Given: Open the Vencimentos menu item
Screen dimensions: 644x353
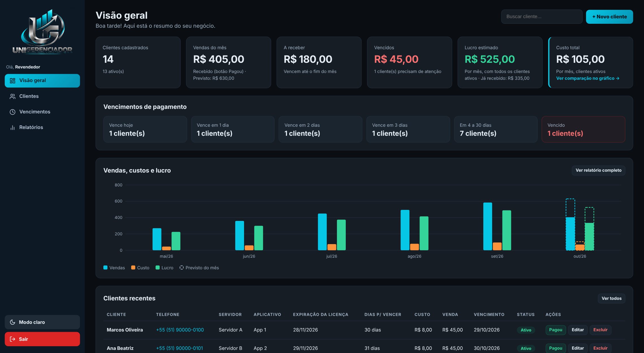Looking at the screenshot, I should point(42,112).
